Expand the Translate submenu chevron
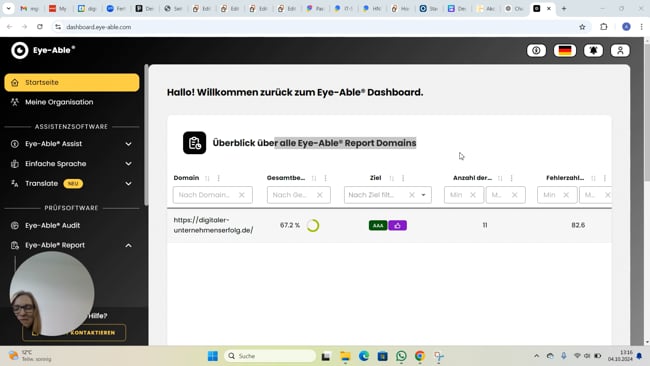This screenshot has height=366, width=650. (129, 184)
